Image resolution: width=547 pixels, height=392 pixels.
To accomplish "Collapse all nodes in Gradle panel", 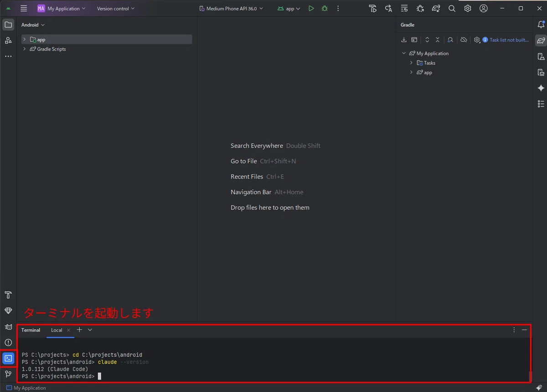I will coord(438,40).
